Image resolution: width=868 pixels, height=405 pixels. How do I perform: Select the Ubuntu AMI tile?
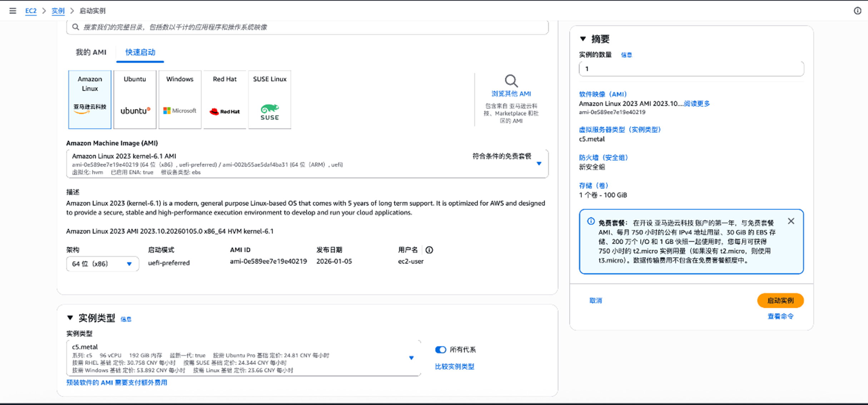[135, 99]
